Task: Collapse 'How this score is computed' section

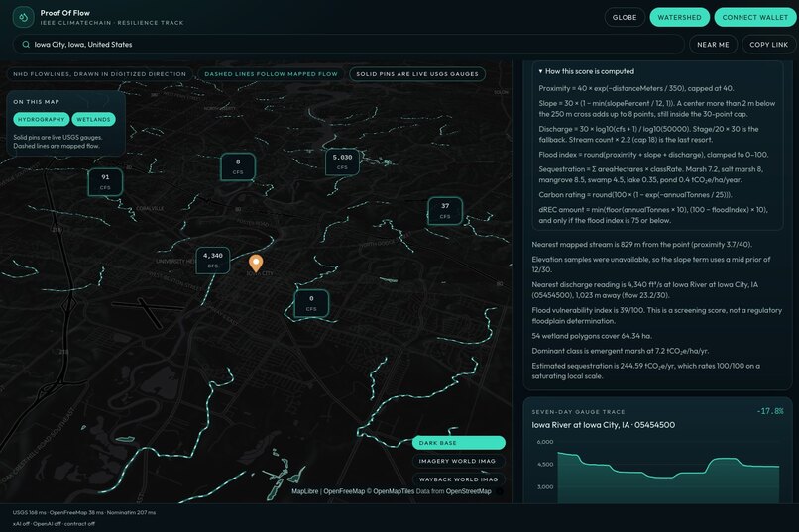Action: coord(586,71)
